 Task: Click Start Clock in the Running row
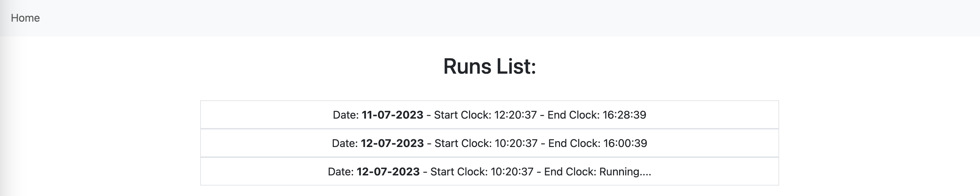482,172
